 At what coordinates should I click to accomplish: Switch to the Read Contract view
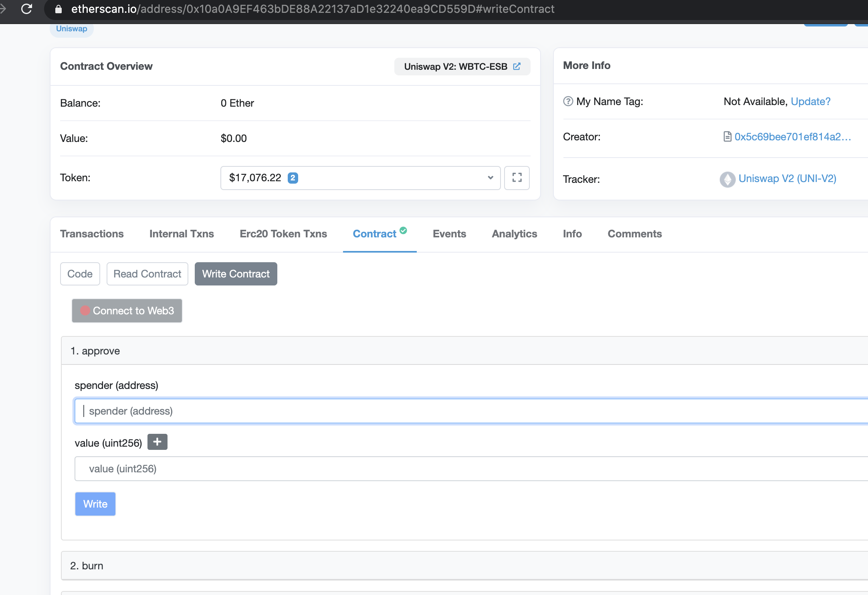tap(147, 274)
